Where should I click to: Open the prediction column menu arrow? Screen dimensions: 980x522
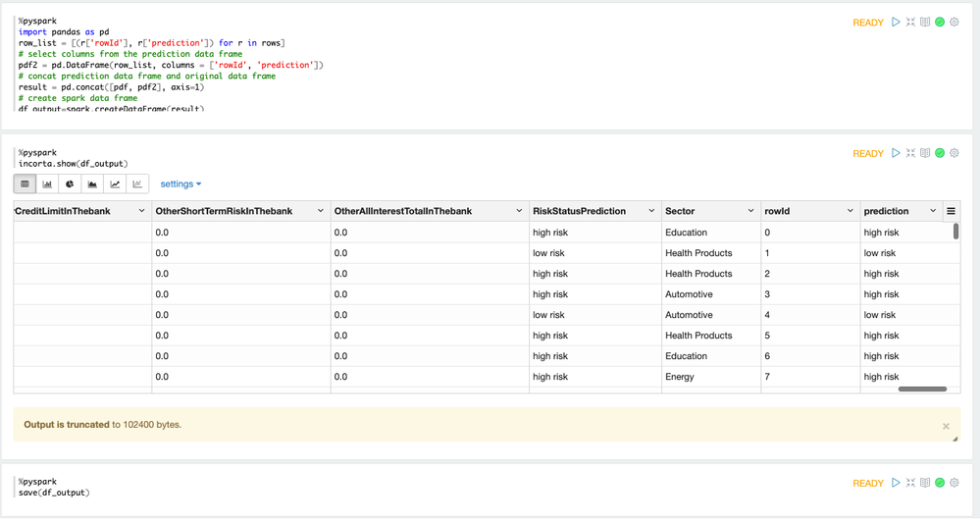click(933, 211)
